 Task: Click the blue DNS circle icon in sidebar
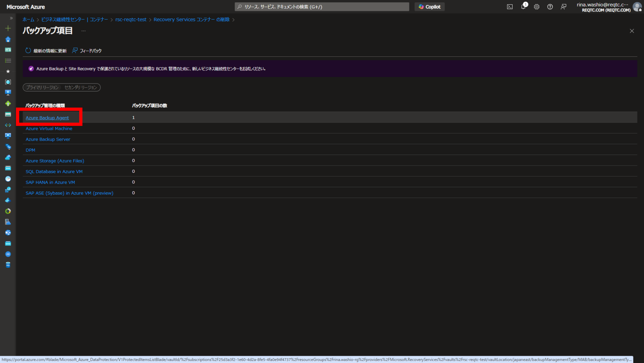pyautogui.click(x=8, y=254)
